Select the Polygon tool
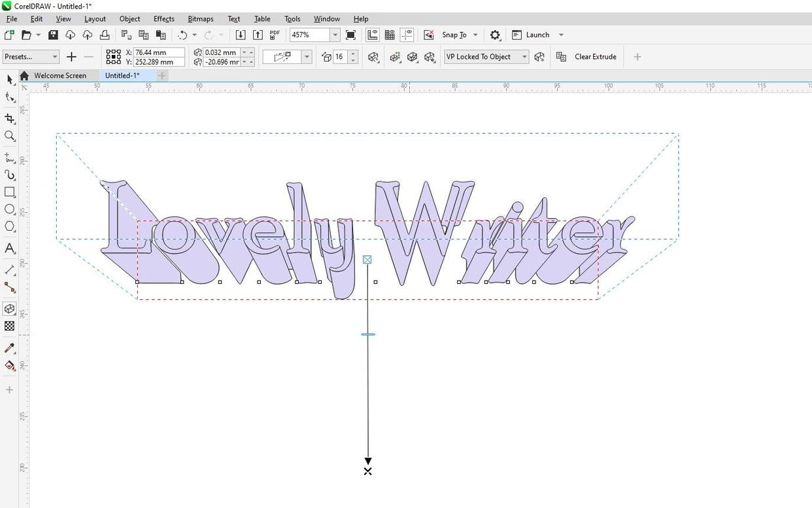Image resolution: width=812 pixels, height=508 pixels. tap(9, 226)
